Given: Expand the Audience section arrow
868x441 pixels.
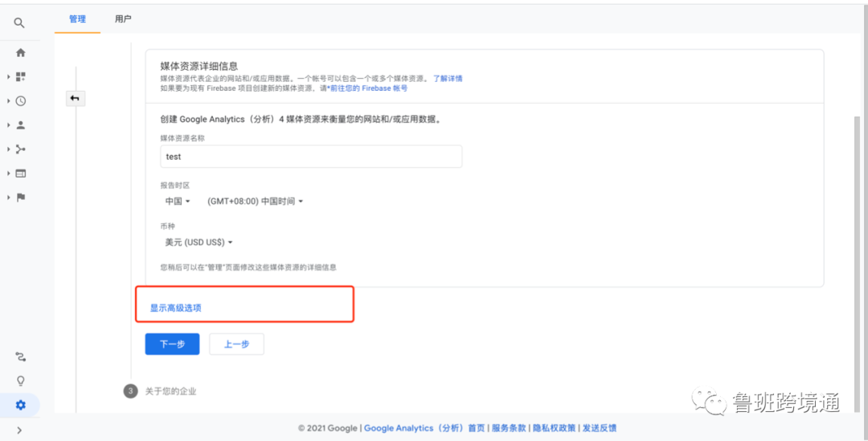Looking at the screenshot, I should 9,125.
